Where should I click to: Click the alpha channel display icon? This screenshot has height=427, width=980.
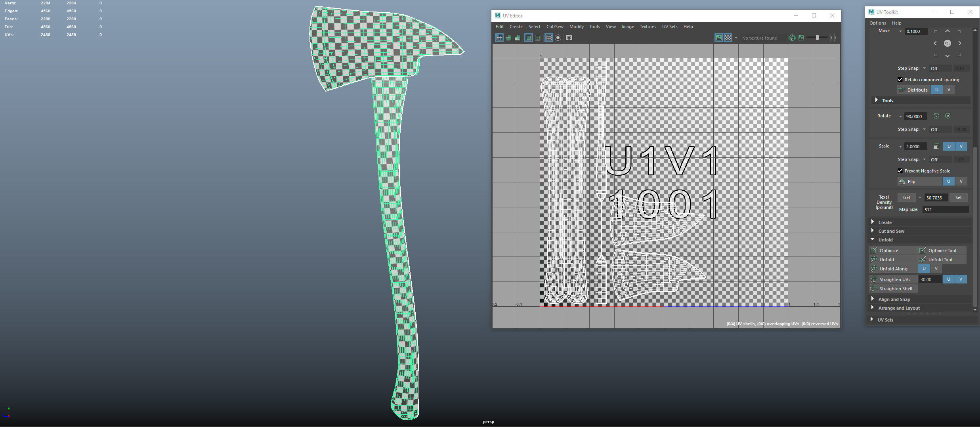(x=801, y=38)
